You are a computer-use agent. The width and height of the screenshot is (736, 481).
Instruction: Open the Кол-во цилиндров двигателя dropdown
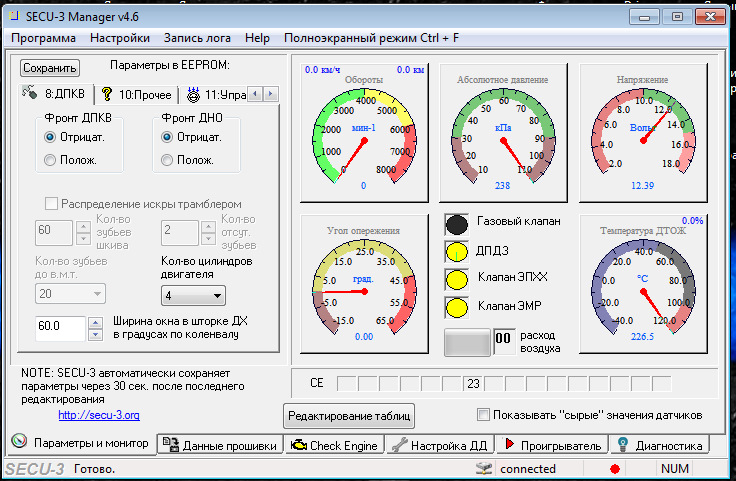coord(193,296)
